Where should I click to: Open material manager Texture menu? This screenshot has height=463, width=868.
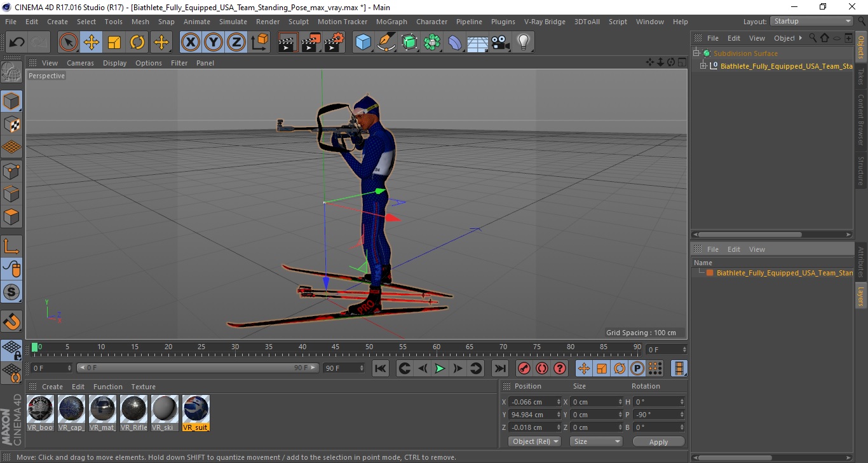143,387
